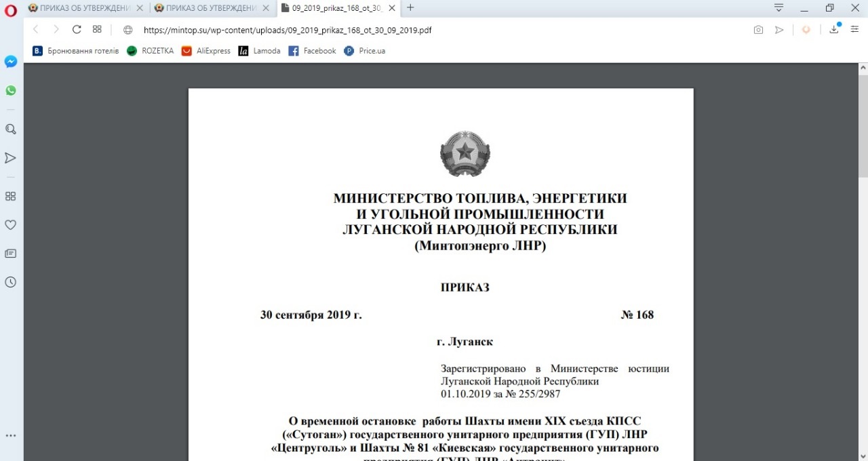Open the Lamoda bookmark
The height and width of the screenshot is (461, 868).
point(259,51)
